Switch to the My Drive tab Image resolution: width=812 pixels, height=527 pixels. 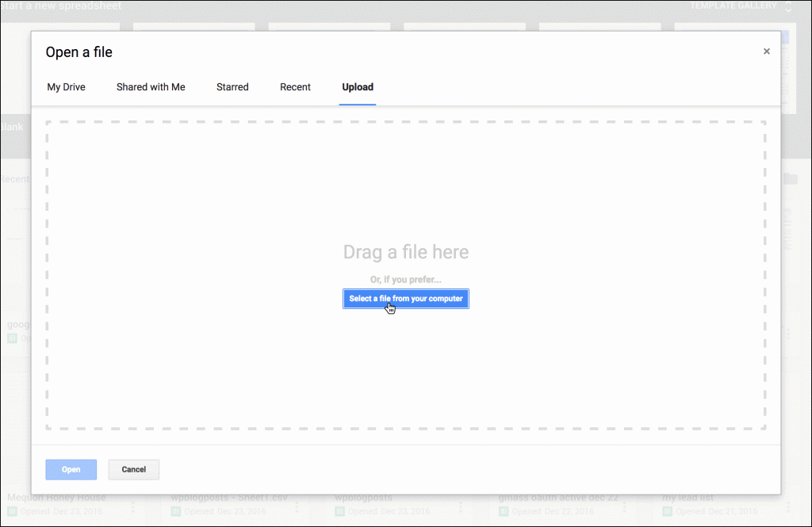[66, 87]
